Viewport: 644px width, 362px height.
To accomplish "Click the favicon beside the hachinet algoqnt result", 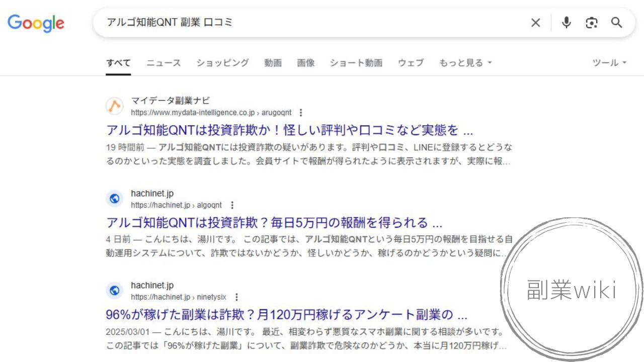I will tap(115, 199).
